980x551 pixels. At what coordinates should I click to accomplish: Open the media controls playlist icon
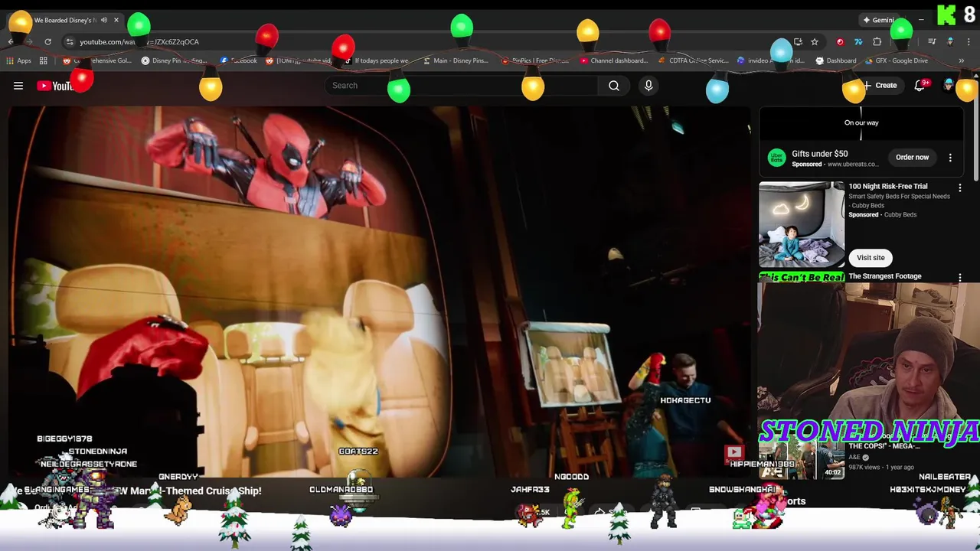pyautogui.click(x=932, y=42)
